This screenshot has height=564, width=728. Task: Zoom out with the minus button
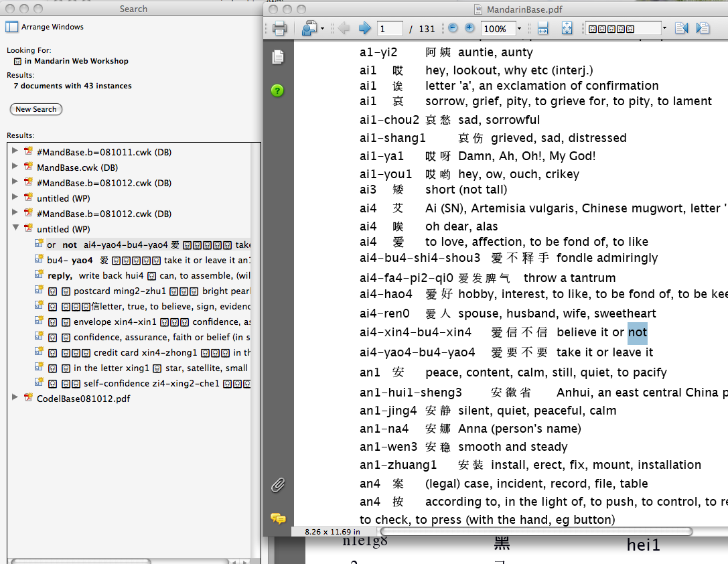453,28
